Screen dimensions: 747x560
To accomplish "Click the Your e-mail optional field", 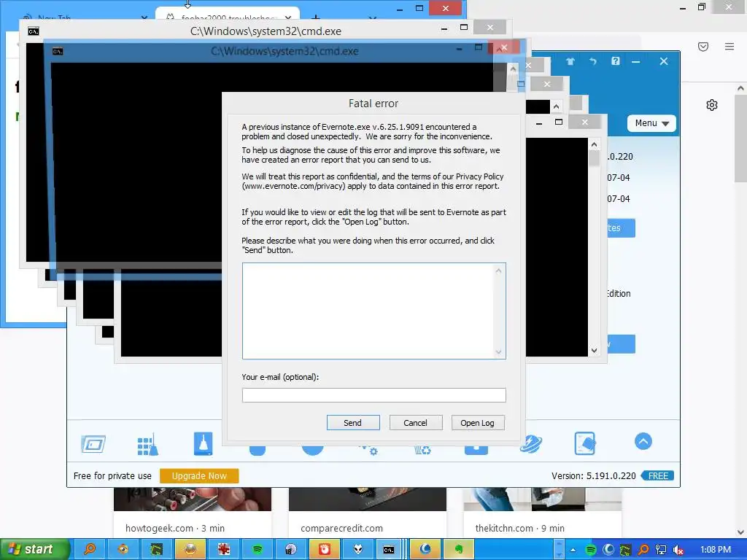I will coord(373,394).
